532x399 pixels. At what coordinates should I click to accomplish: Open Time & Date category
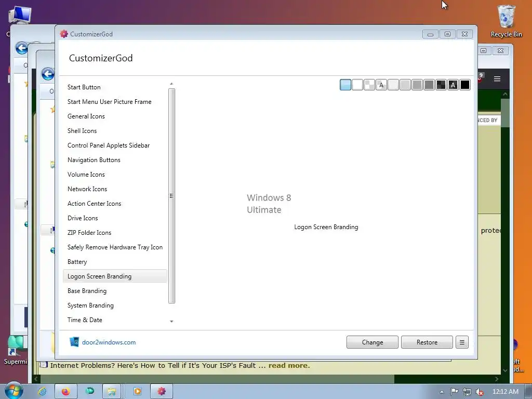[x=115, y=320]
